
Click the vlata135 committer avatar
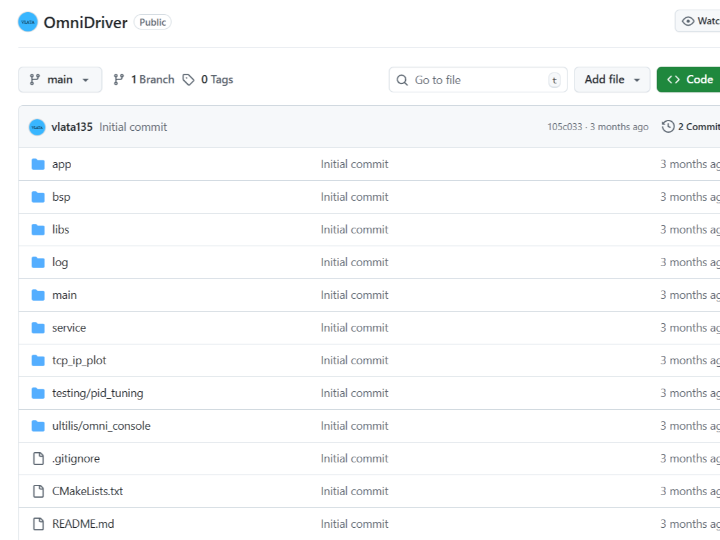coord(37,127)
